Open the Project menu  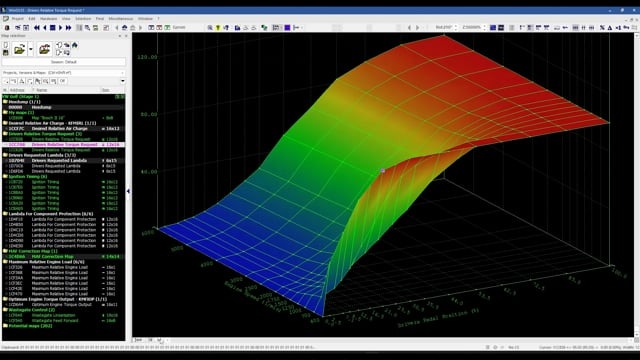click(17, 19)
